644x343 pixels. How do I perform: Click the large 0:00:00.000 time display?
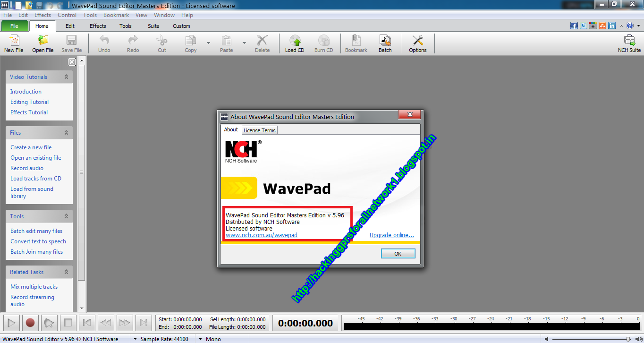[x=305, y=323]
